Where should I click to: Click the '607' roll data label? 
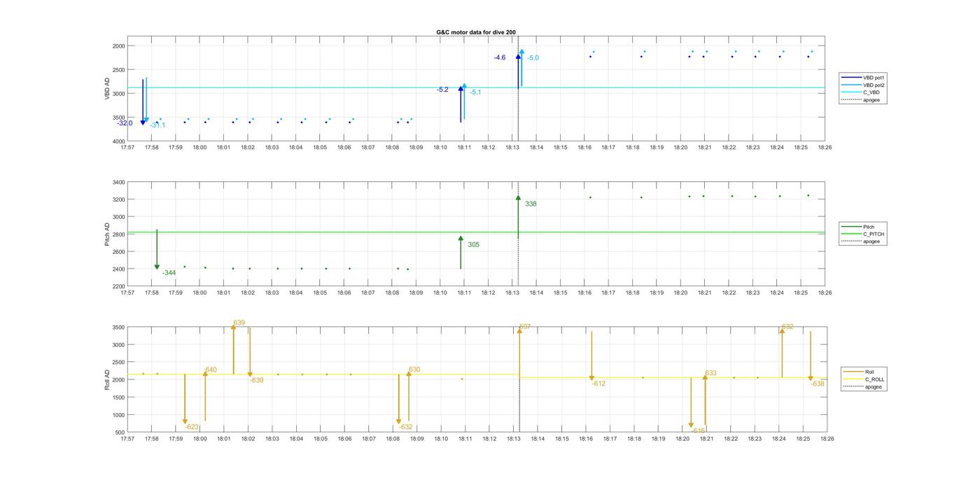click(x=525, y=327)
